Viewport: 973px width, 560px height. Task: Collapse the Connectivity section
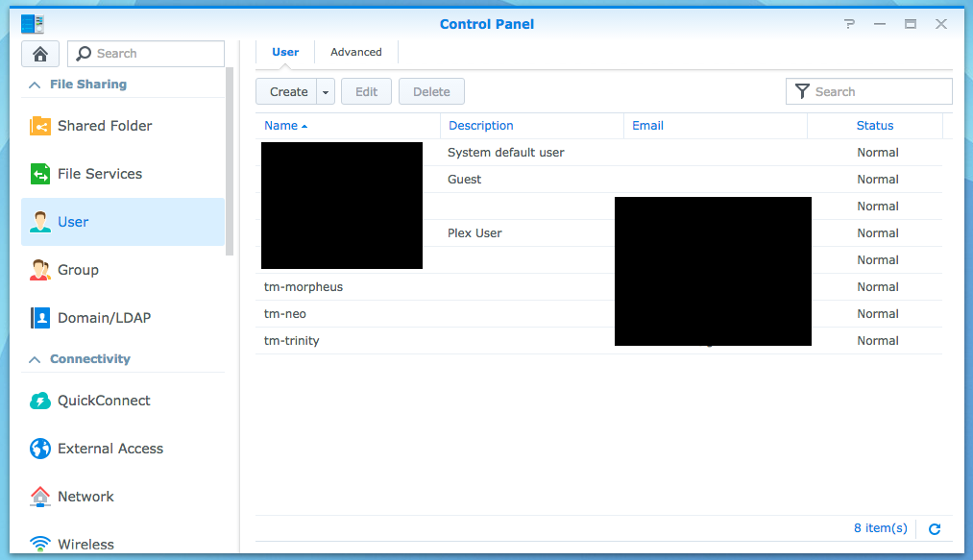point(36,359)
